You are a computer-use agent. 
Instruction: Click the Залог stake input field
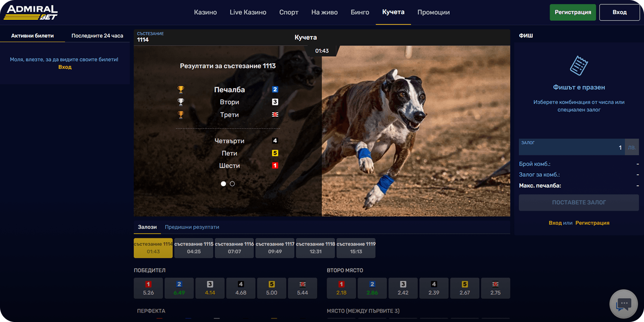(x=572, y=148)
